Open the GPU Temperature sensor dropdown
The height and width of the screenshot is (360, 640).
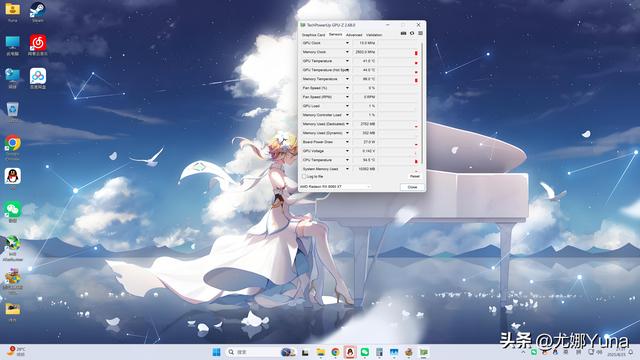pos(347,61)
